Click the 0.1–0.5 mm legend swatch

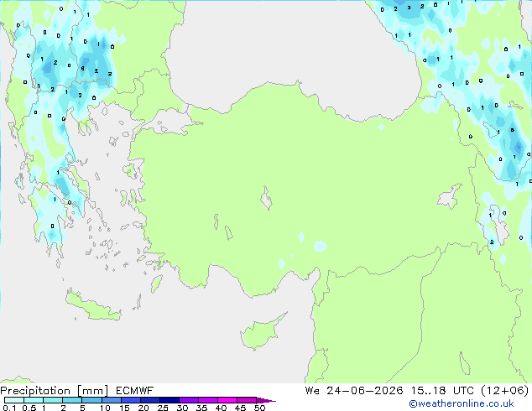point(14,400)
